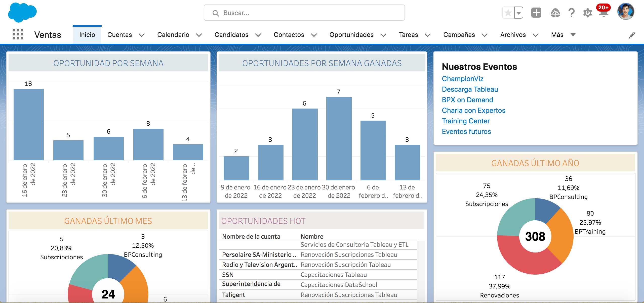Screen dimensions: 644x303
Task: Open the setup gear icon
Action: click(x=587, y=13)
